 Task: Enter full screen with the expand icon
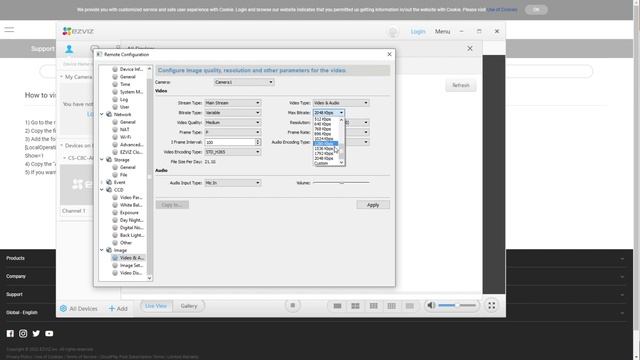pos(491,306)
